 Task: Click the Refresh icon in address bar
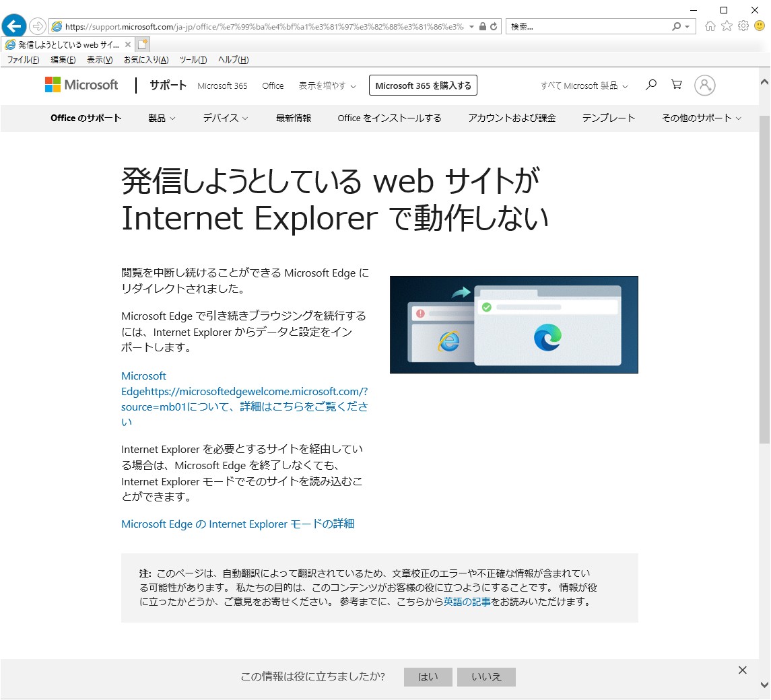pos(494,26)
